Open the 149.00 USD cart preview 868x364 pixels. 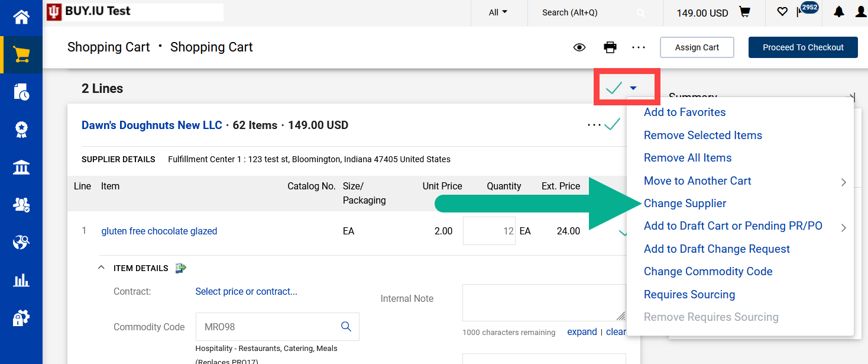click(712, 12)
